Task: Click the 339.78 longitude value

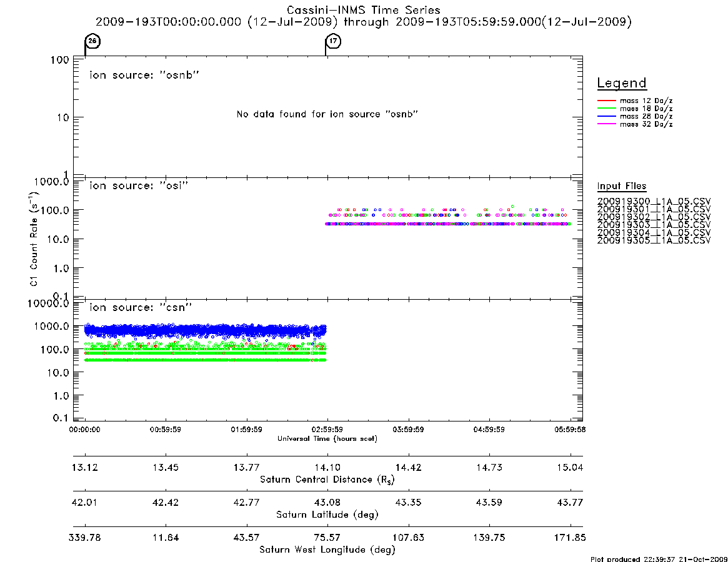Action: [84, 538]
